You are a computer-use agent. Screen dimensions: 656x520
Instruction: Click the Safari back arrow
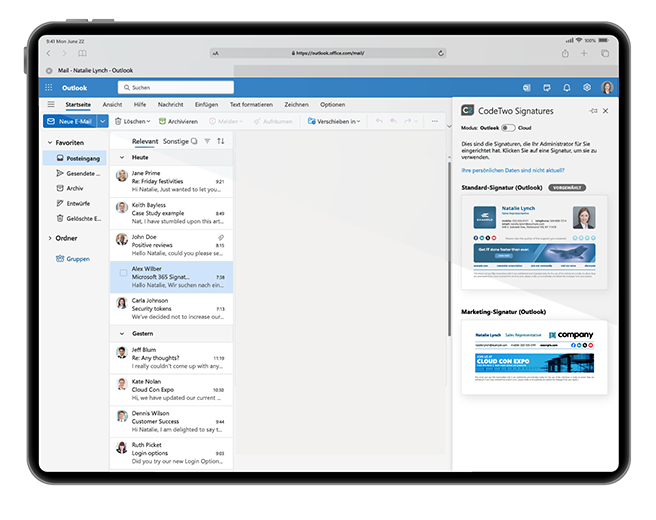point(49,53)
